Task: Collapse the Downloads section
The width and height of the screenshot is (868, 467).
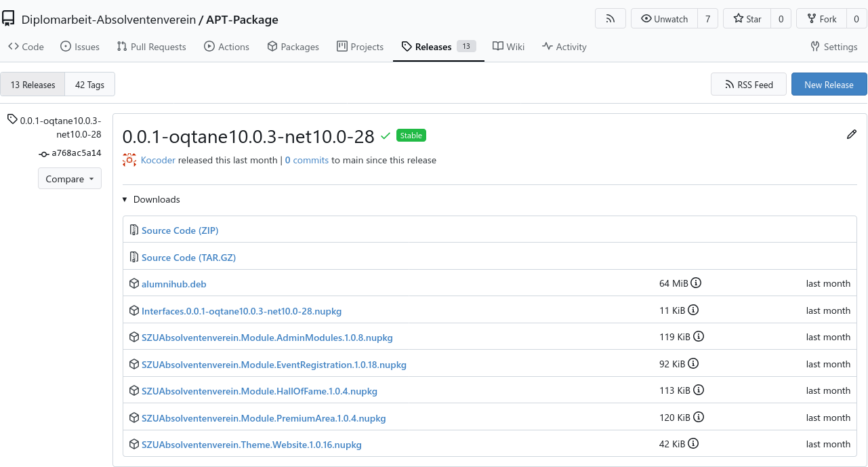Action: [124, 199]
